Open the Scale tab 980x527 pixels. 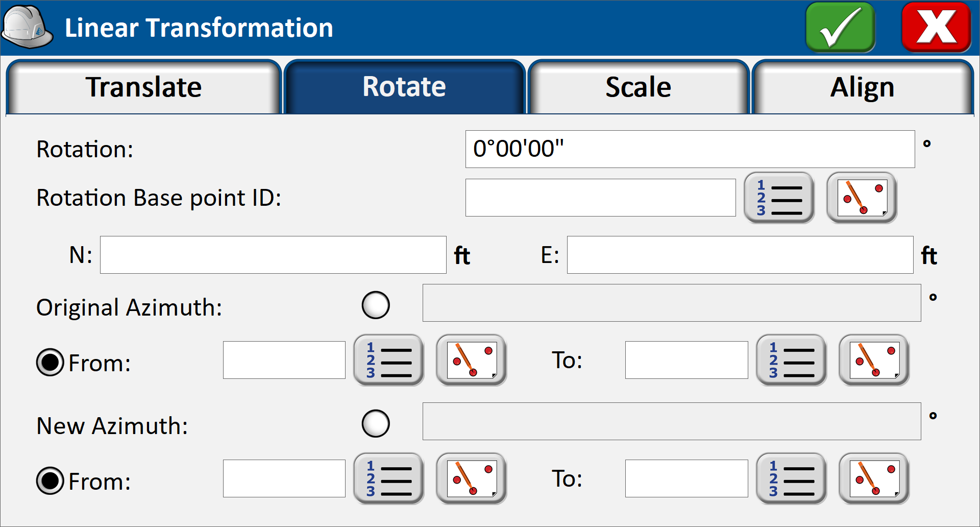[638, 87]
